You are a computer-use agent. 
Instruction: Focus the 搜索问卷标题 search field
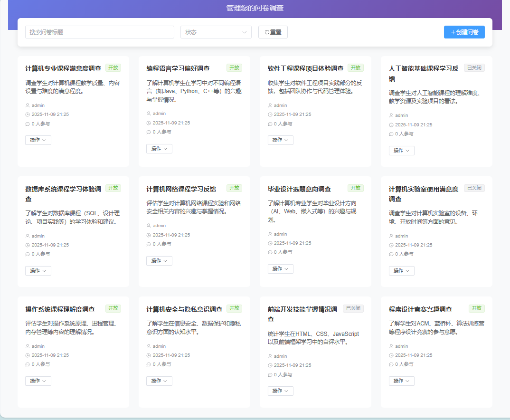(x=100, y=32)
